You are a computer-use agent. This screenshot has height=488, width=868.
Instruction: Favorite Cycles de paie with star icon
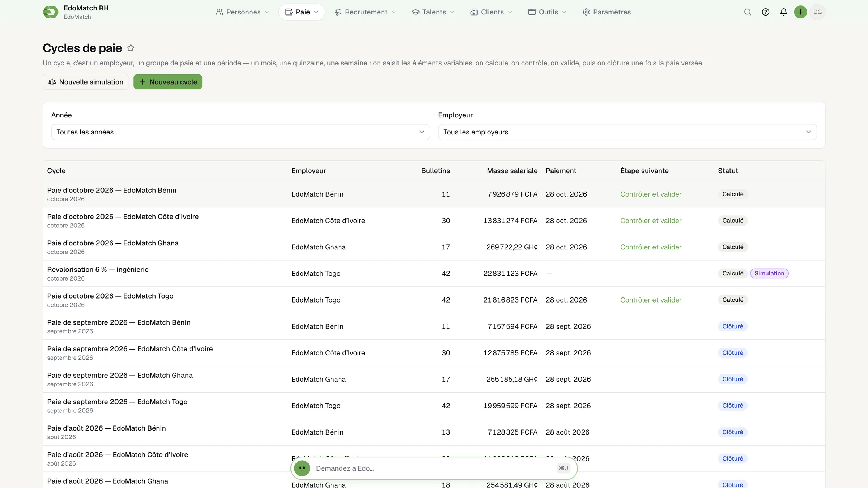pos(131,48)
